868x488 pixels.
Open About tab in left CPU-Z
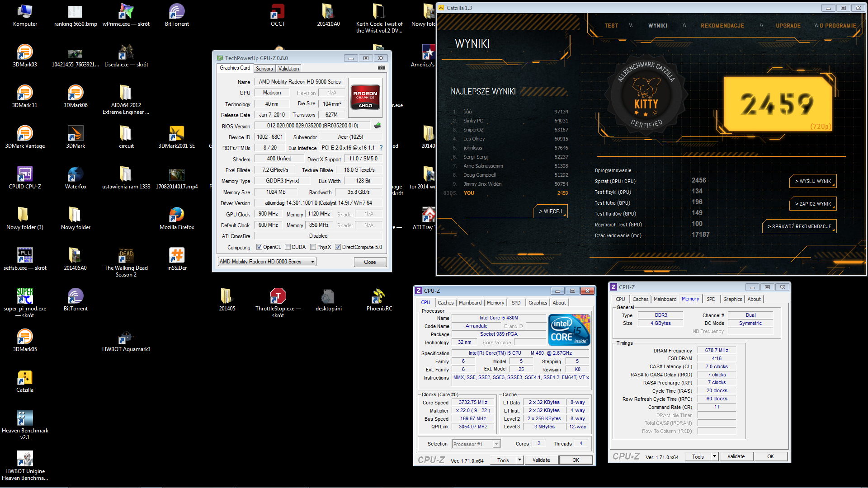(559, 303)
